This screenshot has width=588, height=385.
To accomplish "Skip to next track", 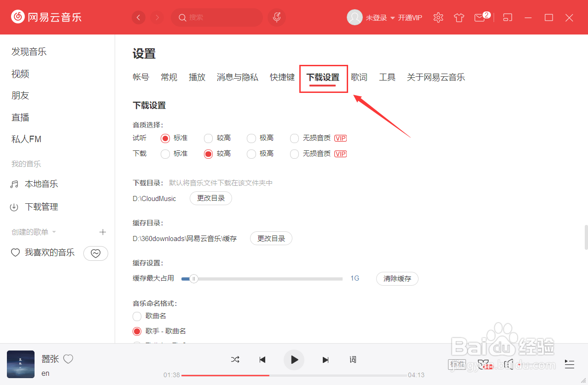I will pos(326,360).
